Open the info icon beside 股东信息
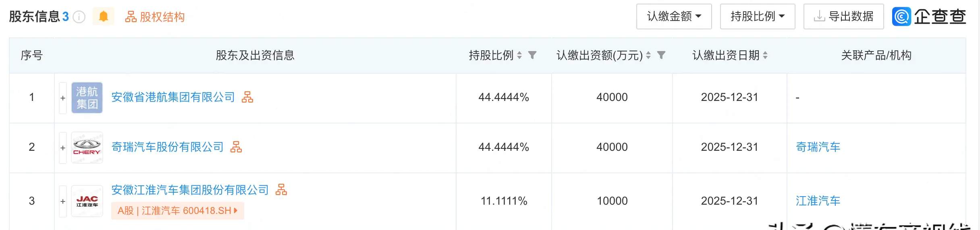The image size is (980, 230). (79, 17)
